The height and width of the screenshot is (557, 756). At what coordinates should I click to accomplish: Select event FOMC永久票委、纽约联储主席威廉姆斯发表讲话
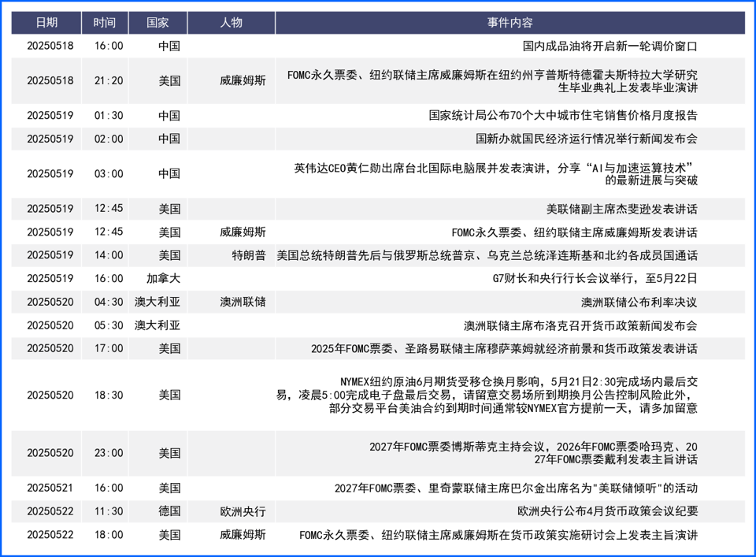tap(574, 232)
